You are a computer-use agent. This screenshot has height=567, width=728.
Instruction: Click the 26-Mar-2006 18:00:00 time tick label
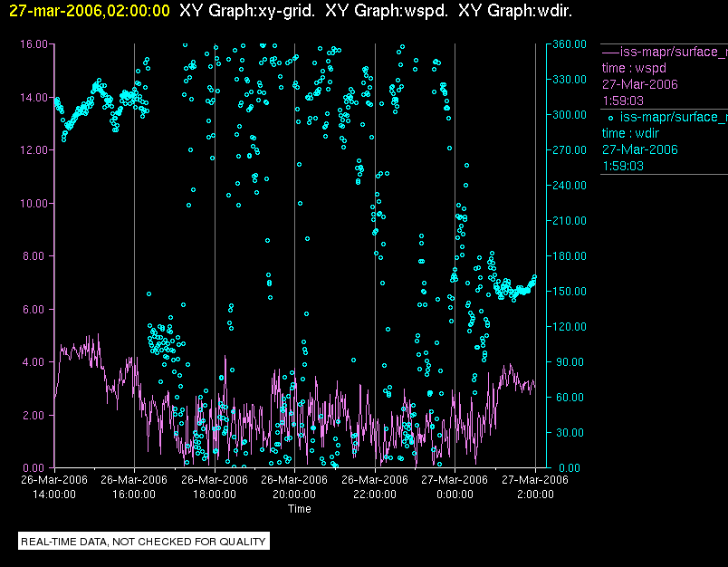(215, 486)
